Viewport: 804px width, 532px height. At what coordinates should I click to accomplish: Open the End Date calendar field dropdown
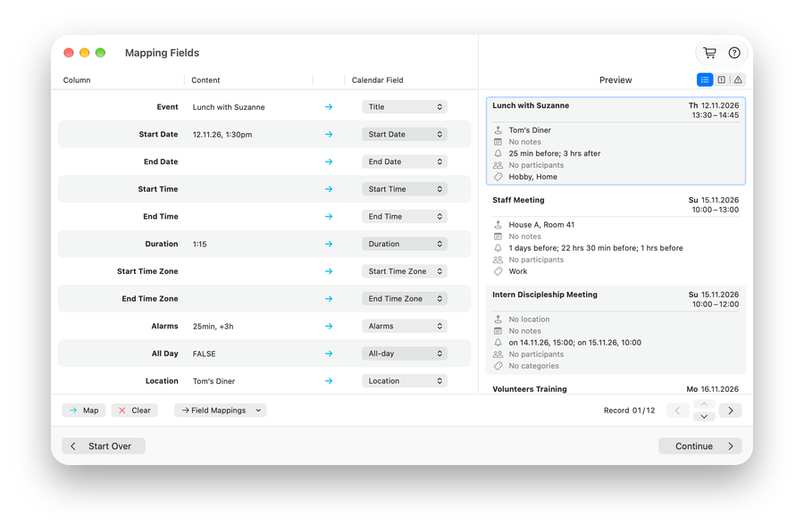(405, 162)
